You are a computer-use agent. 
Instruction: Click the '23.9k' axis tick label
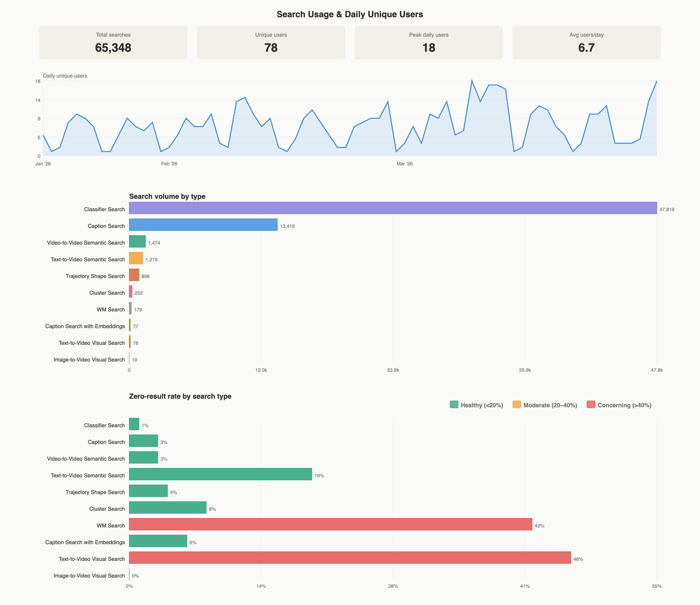pyautogui.click(x=393, y=370)
